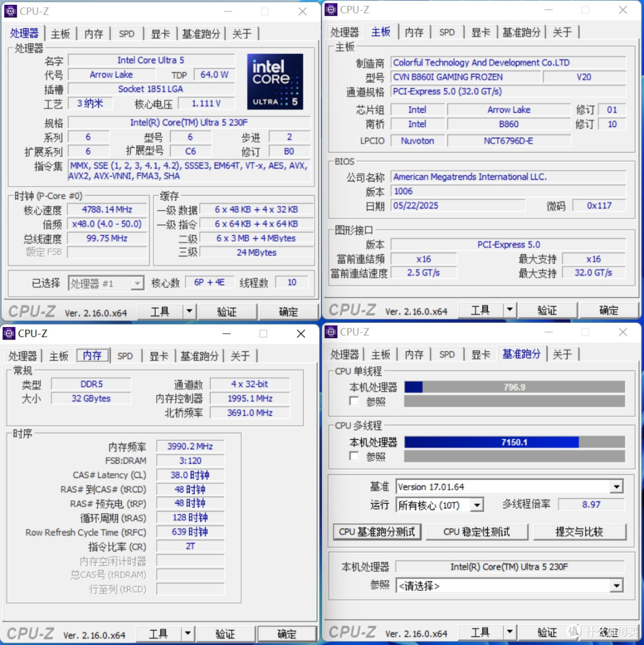644x645 pixels.
Task: Click CVN B860I GAMING FROZEN model field
Action: pyautogui.click(x=465, y=77)
